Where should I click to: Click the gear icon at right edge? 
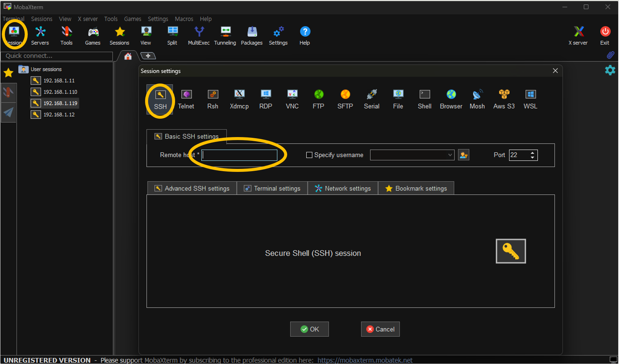tap(610, 70)
